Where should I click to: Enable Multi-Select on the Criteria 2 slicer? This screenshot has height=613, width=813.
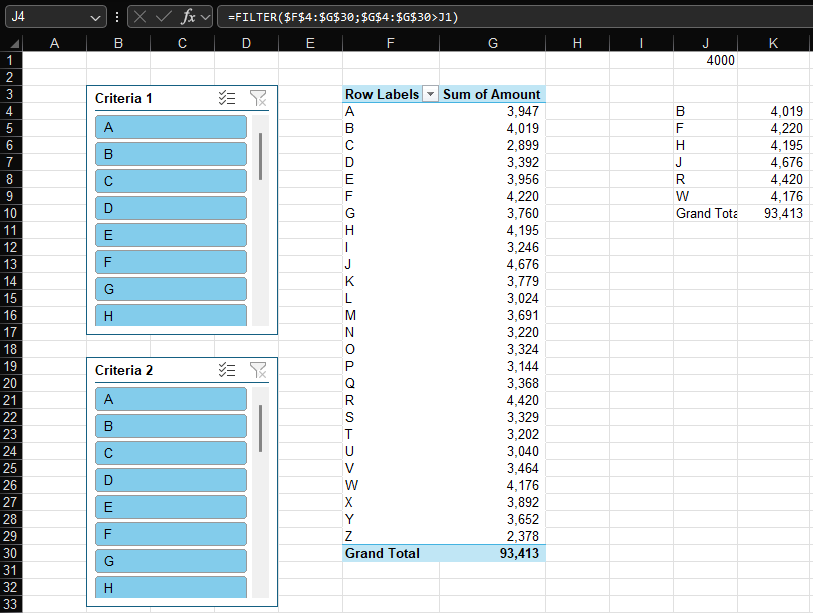point(227,370)
